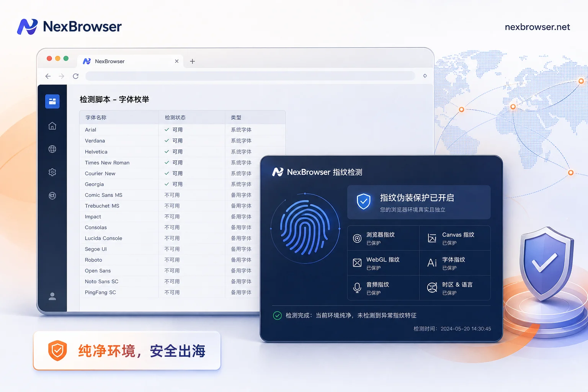
Task: Select the Roboto font row
Action: (170, 260)
